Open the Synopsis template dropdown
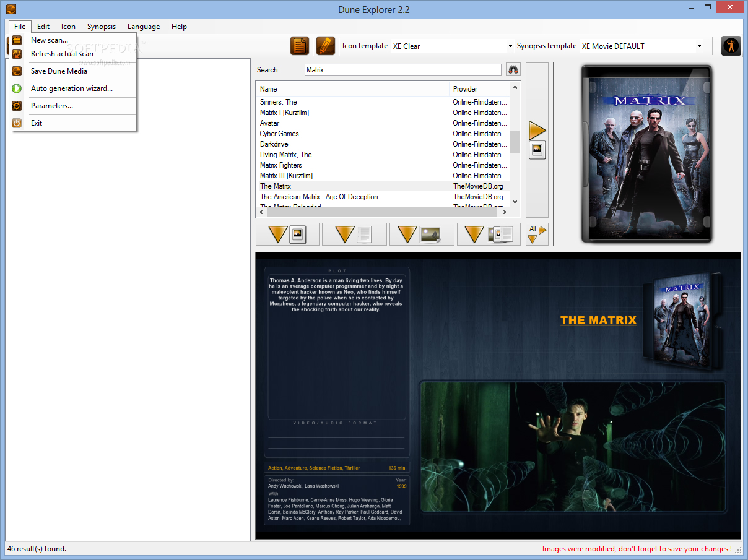This screenshot has width=748, height=560. pyautogui.click(x=699, y=46)
